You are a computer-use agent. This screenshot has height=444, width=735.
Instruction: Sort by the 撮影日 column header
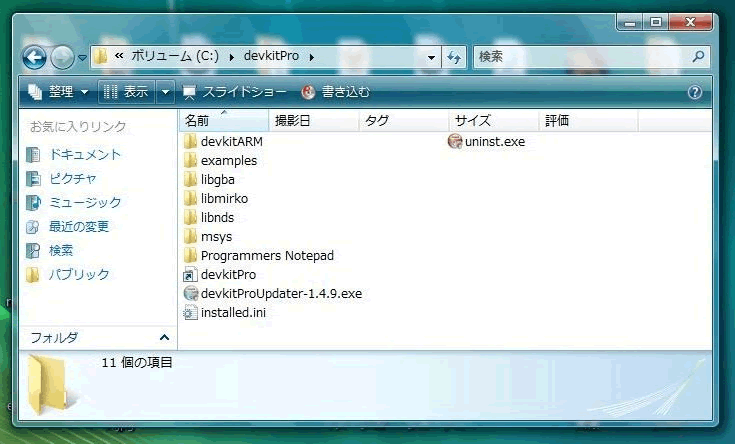pos(314,120)
